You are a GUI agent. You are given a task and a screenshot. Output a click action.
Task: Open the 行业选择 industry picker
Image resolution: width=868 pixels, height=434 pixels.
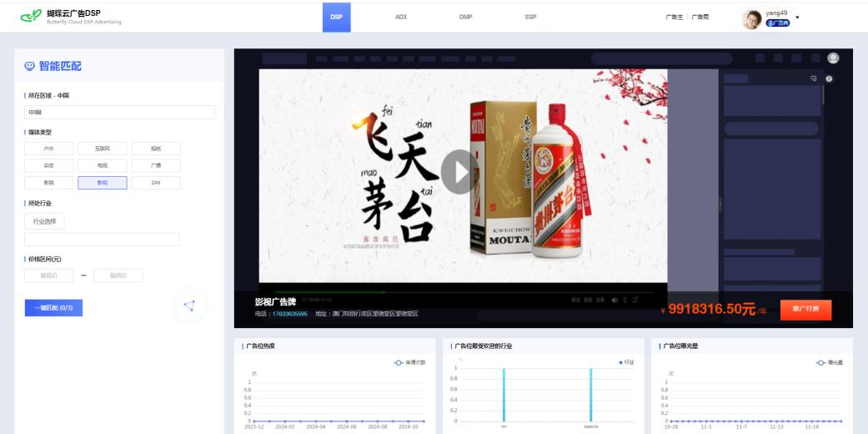tap(44, 221)
